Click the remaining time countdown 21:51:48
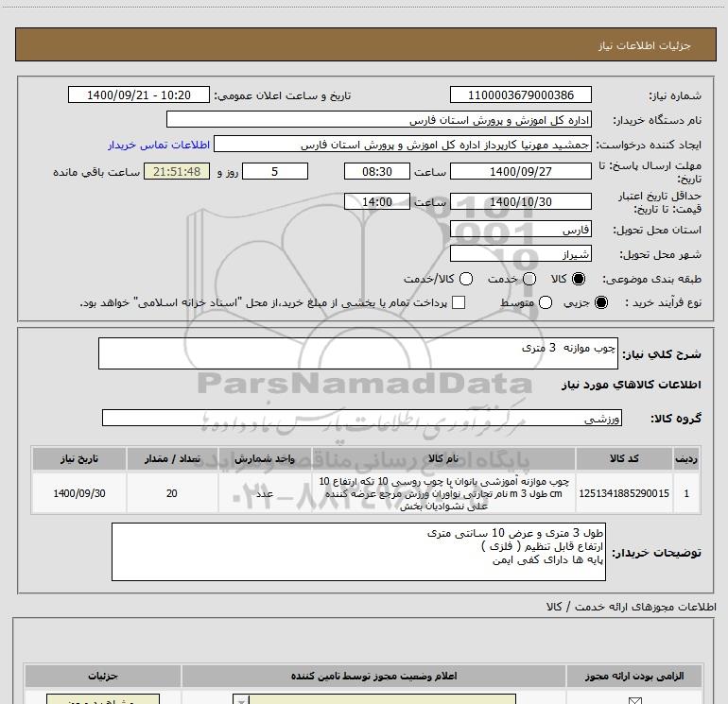The image size is (728, 704). click(x=177, y=171)
